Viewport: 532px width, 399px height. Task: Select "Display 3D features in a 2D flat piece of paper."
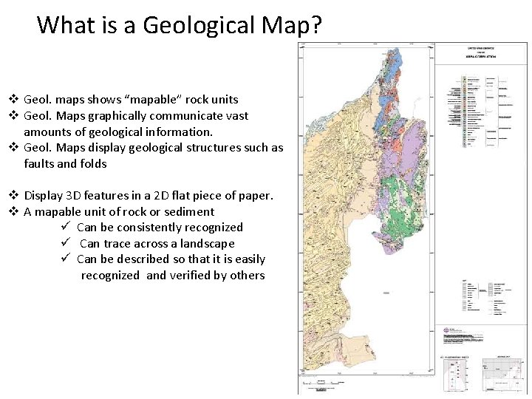pyautogui.click(x=149, y=196)
